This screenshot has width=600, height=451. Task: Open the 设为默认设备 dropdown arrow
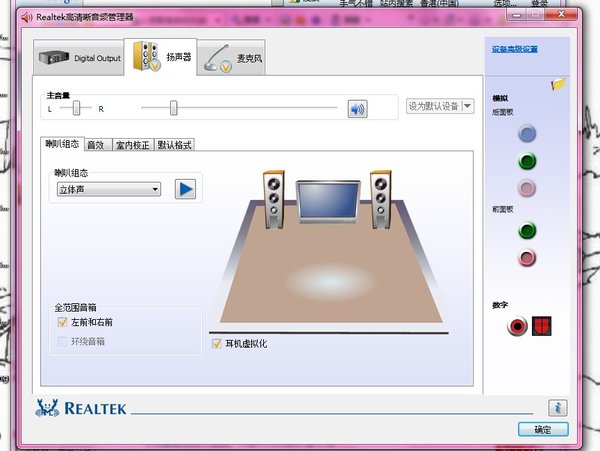(468, 106)
